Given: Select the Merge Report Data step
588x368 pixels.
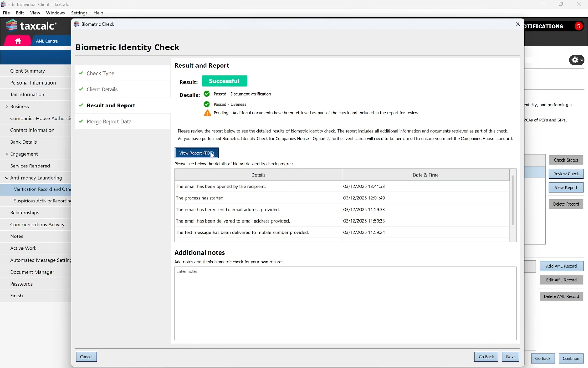Looking at the screenshot, I should 123,121.
